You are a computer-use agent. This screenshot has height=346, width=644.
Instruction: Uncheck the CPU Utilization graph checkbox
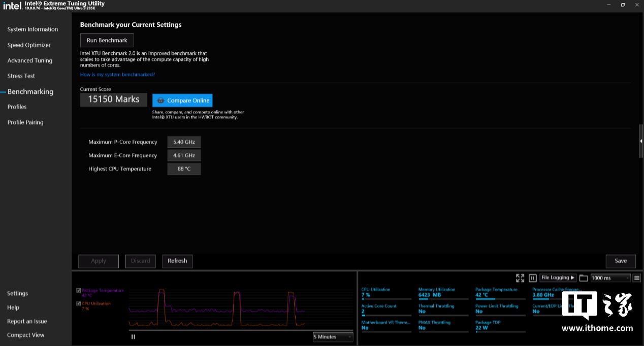(78, 304)
